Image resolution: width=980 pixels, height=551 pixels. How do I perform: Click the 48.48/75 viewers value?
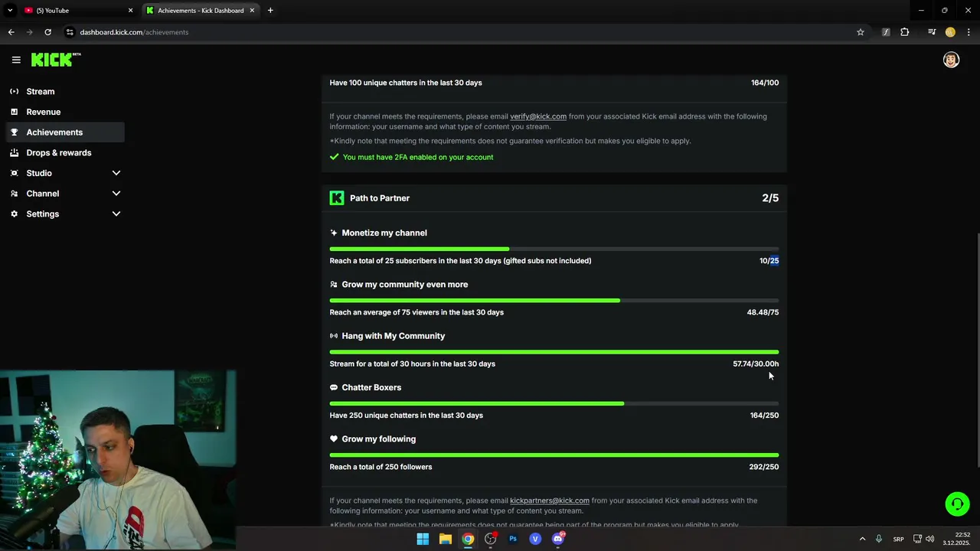pos(763,312)
